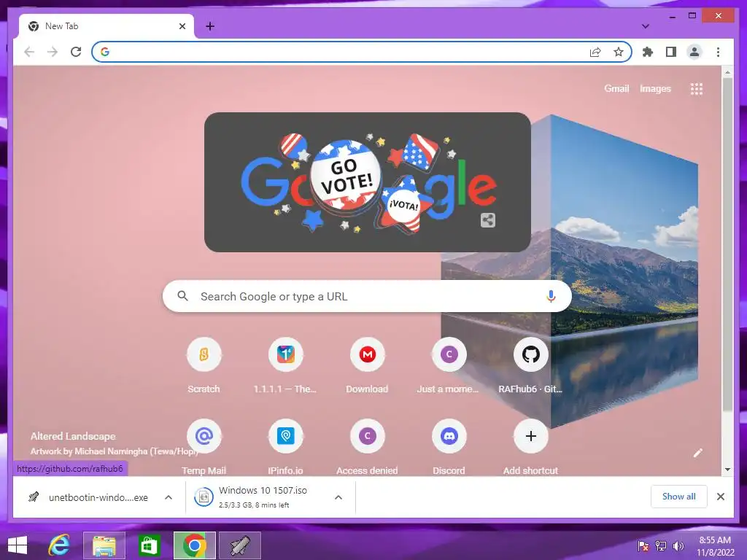The width and height of the screenshot is (747, 560).
Task: Open the Scratch shortcut
Action: [x=204, y=365]
